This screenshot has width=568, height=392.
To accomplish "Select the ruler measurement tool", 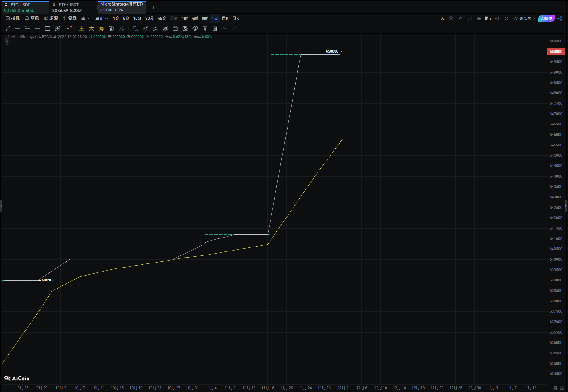I will (x=146, y=28).
